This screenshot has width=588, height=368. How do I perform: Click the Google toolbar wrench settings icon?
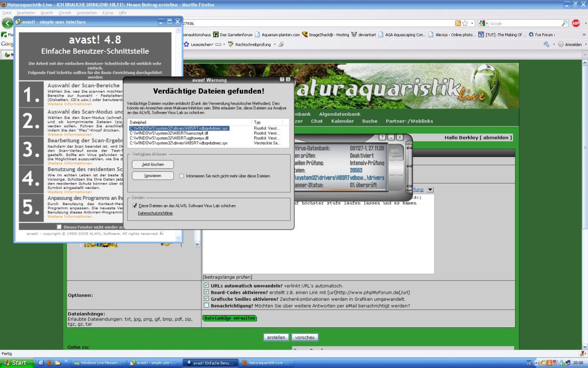tap(546, 44)
